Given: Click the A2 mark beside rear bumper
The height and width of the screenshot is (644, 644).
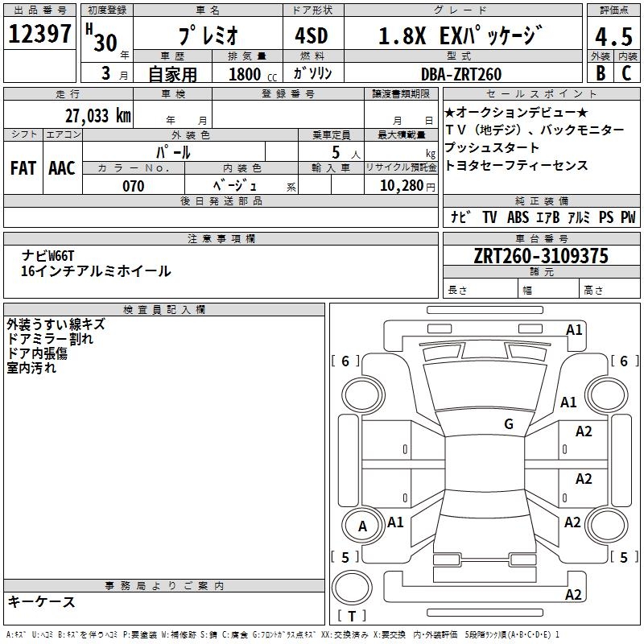Looking at the screenshot, I should 573,595.
